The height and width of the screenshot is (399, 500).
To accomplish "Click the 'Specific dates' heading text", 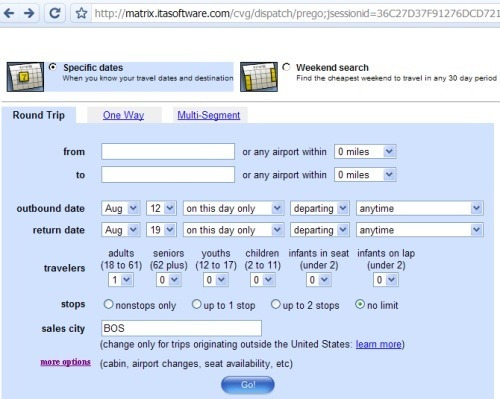I will click(93, 67).
